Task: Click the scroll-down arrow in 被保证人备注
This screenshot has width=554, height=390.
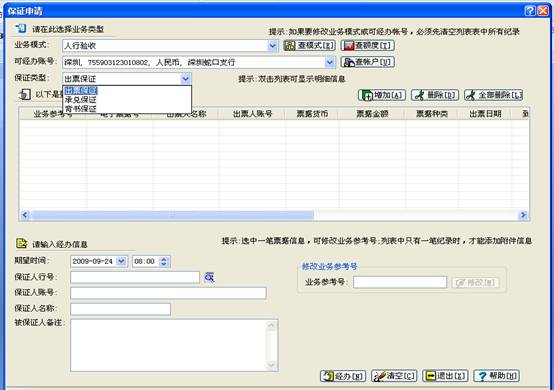Action: click(x=271, y=365)
